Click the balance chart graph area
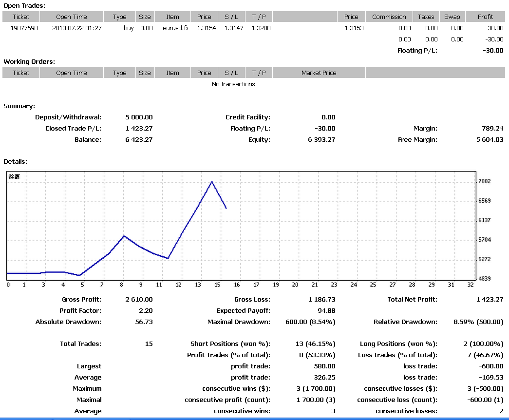 (241, 226)
